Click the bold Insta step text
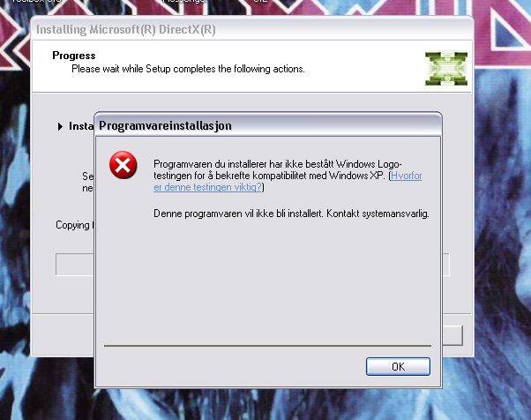Screen dimensions: 531x420 [x=81, y=126]
